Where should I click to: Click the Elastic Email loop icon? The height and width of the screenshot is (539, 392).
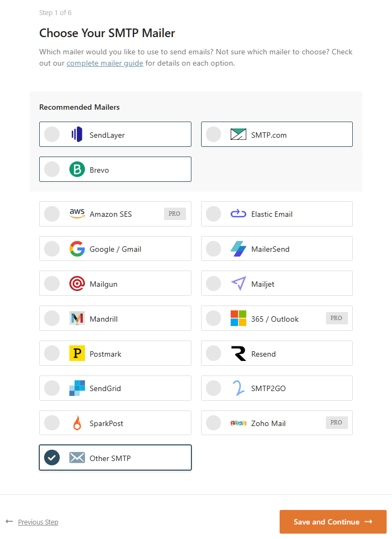click(238, 214)
